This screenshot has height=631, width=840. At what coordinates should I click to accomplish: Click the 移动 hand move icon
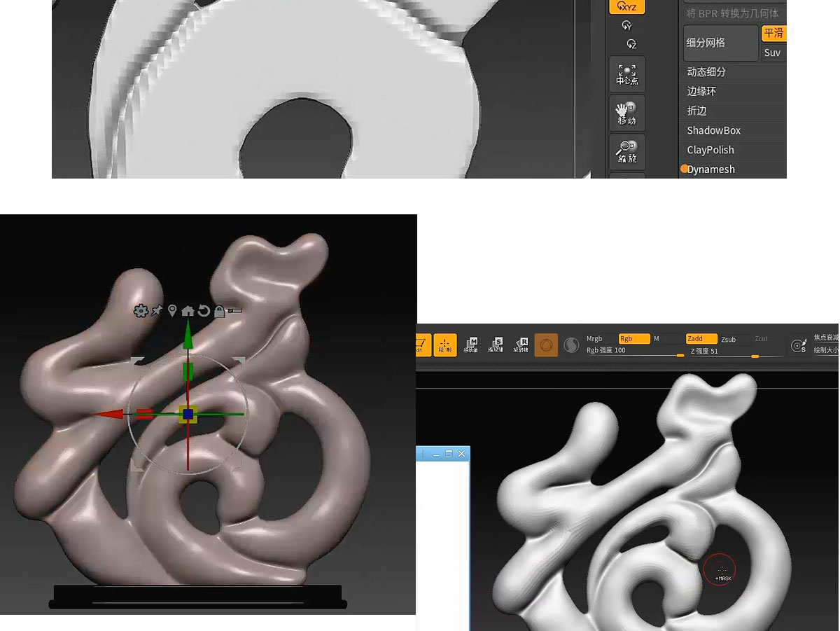click(x=626, y=113)
